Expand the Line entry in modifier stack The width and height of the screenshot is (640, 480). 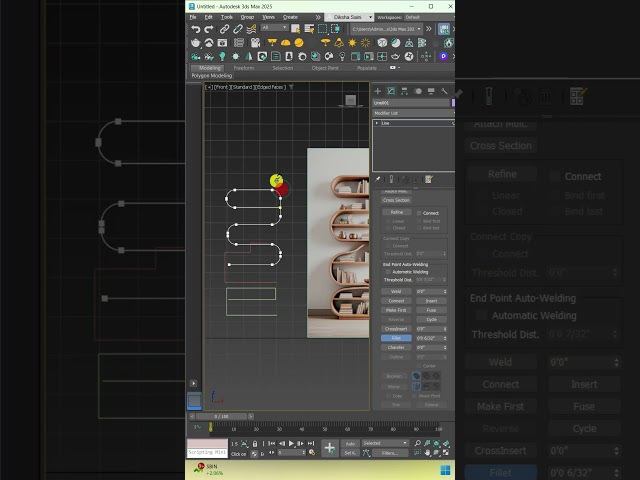(x=376, y=123)
